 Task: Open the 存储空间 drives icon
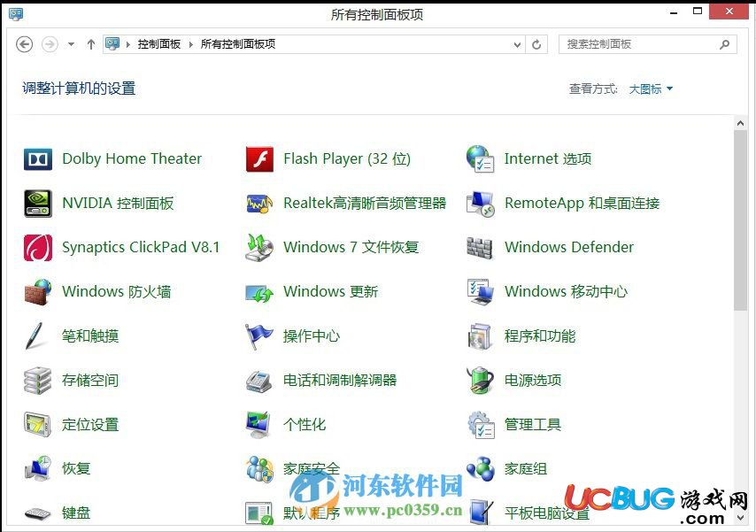(x=37, y=381)
